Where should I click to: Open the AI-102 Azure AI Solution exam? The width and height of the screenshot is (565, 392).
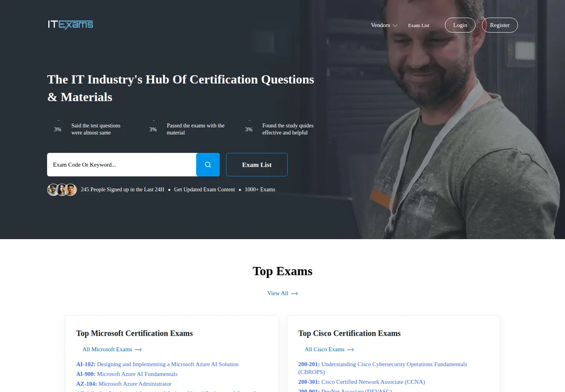point(157,364)
